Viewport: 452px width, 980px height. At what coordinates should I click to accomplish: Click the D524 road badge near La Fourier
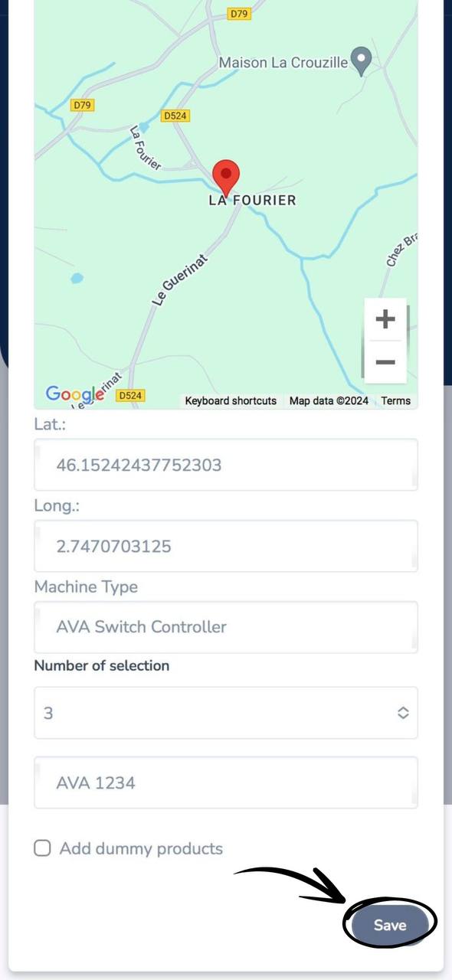tap(175, 116)
